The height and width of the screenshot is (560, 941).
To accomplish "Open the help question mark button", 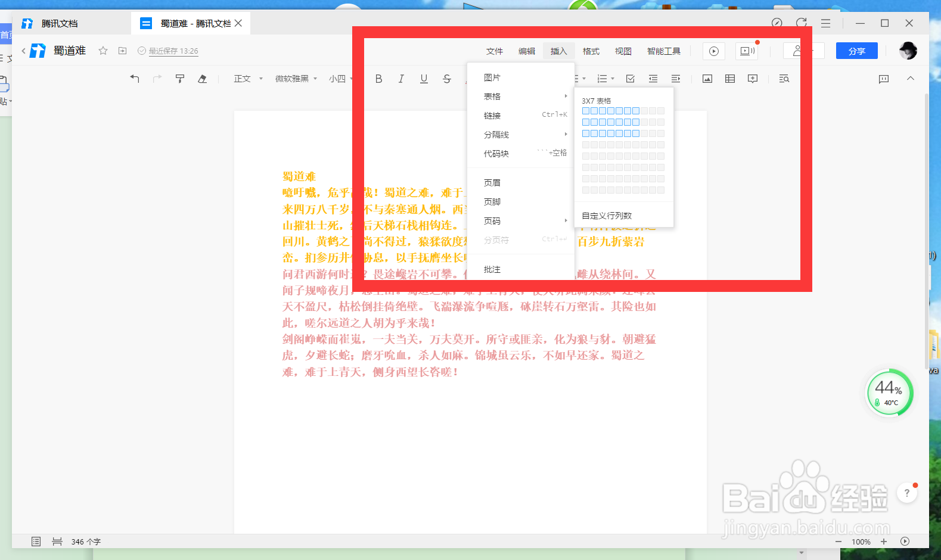I will [907, 493].
